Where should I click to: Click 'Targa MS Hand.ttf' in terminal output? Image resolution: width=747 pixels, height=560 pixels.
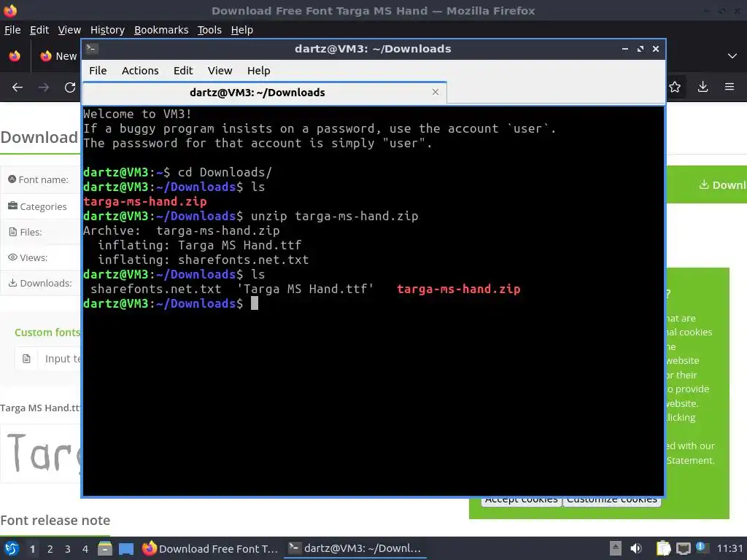coord(306,289)
